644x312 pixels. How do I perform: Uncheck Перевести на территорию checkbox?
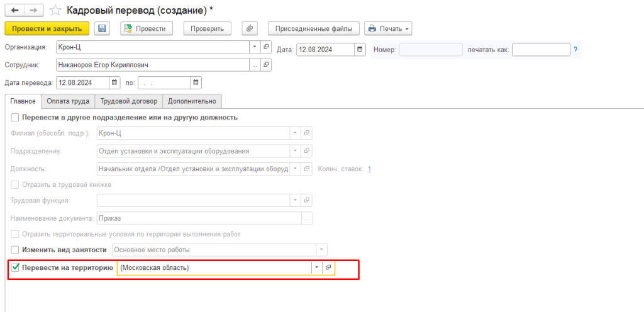click(x=15, y=268)
